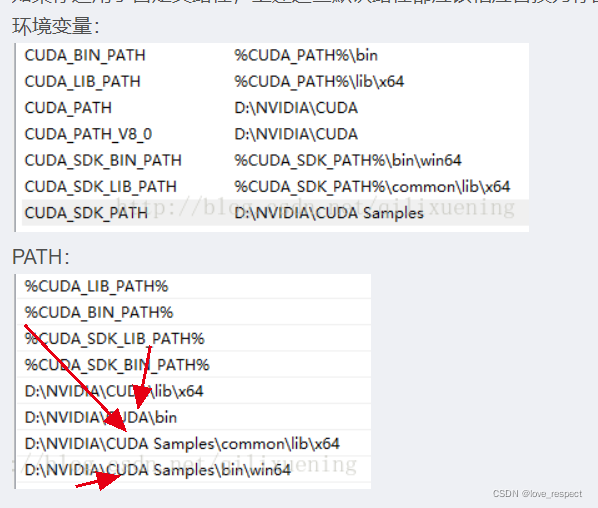This screenshot has height=508, width=598.
Task: Click the value %CUDA_PATH%\bin
Action: 306,56
